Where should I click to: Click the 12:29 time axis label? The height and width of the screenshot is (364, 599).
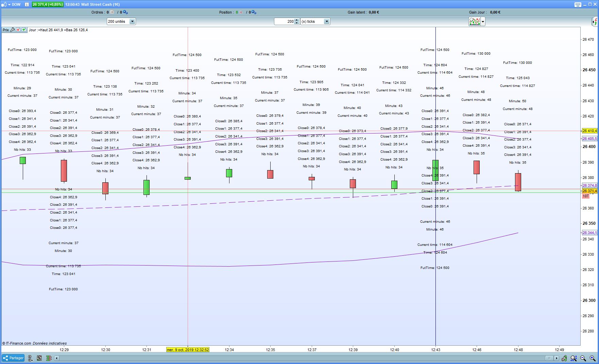[x=64, y=349]
